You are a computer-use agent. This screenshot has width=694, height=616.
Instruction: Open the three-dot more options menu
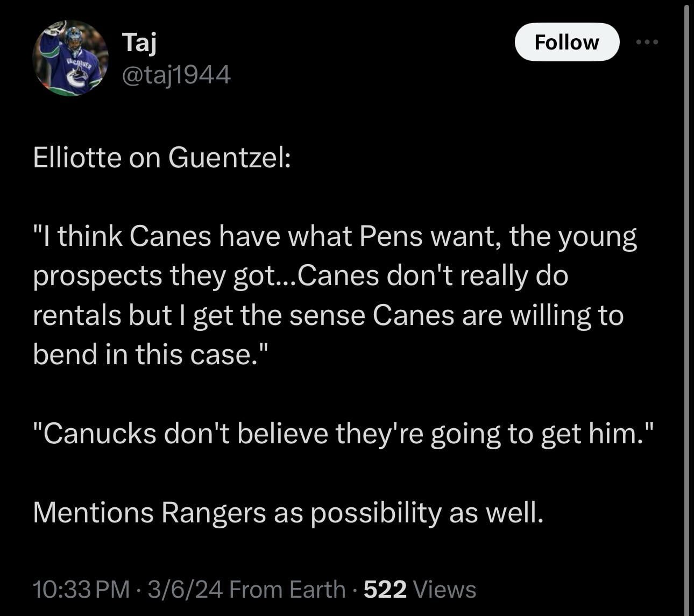(x=647, y=42)
